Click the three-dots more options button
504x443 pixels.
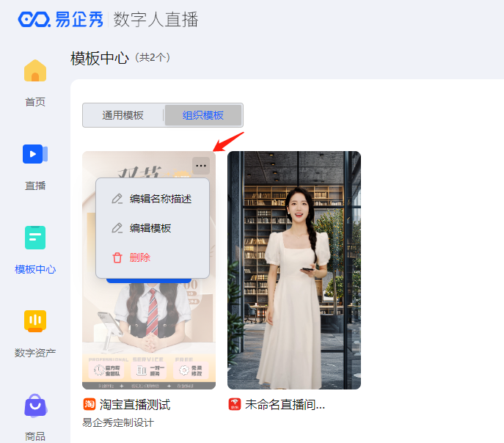tap(201, 166)
